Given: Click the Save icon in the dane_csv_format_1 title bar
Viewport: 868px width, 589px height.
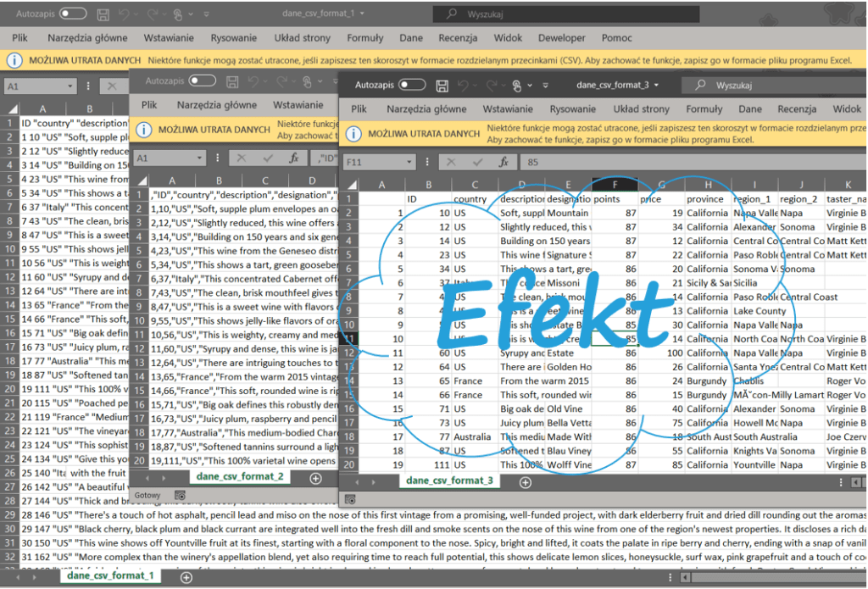Looking at the screenshot, I should point(103,14).
